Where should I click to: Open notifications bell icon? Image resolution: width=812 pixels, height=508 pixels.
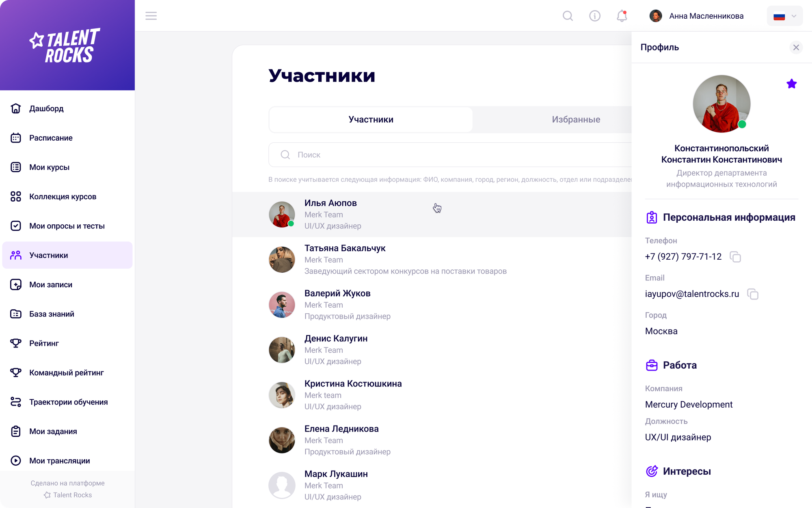pyautogui.click(x=622, y=16)
